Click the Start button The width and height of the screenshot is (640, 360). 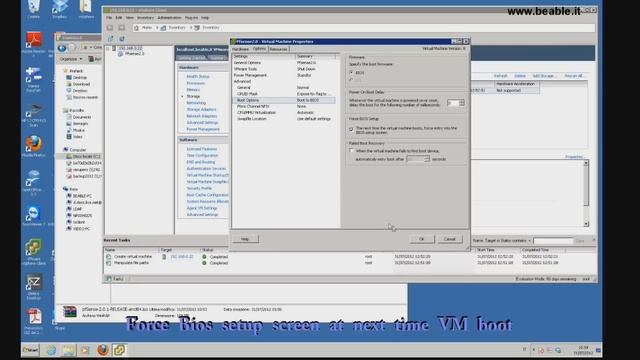(31, 350)
